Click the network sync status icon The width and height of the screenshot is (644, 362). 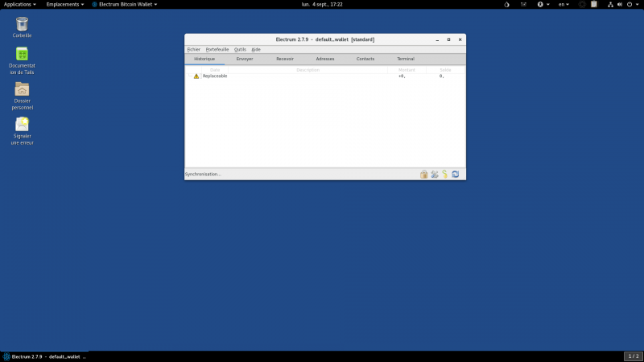pos(455,174)
